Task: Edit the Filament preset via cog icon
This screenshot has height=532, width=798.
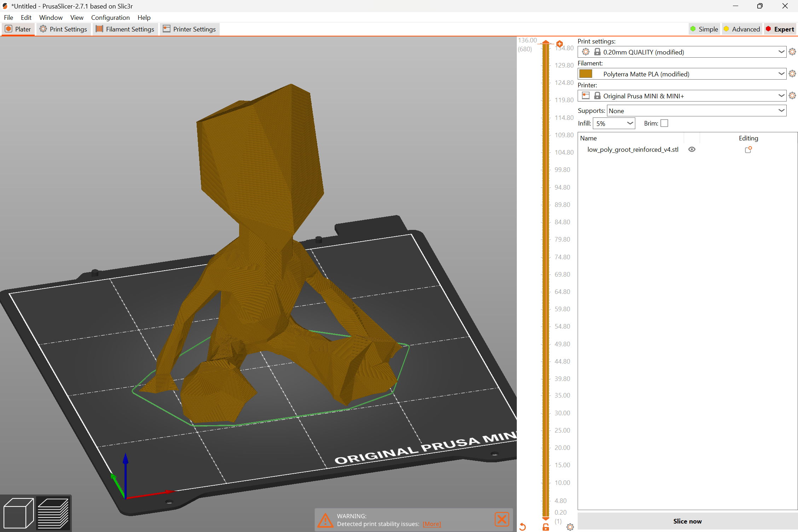Action: [x=792, y=74]
